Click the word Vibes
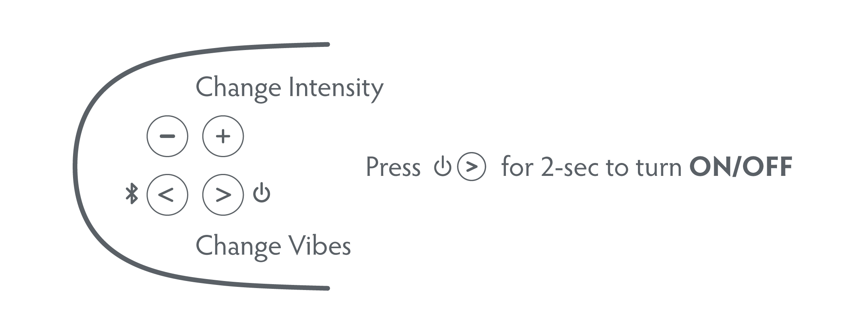Viewport: 868px width, 333px height. pos(320,246)
